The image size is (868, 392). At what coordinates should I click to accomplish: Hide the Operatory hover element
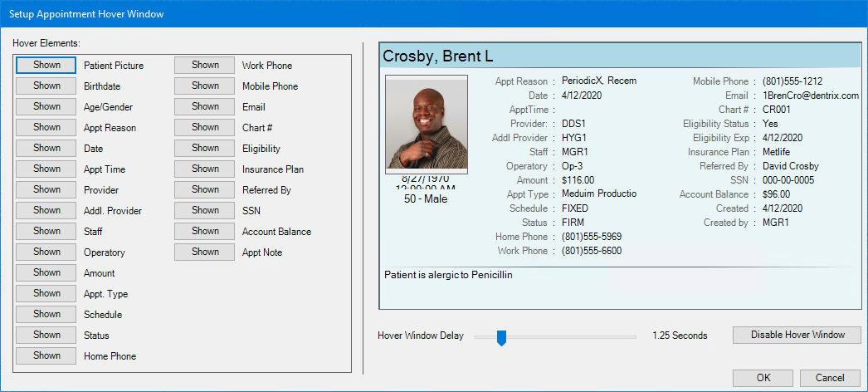[x=46, y=252]
